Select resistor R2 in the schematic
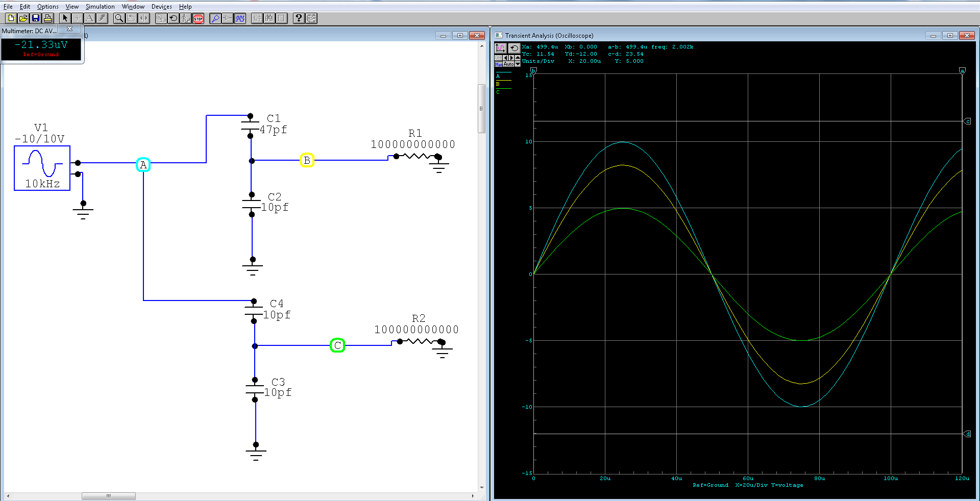 421,341
